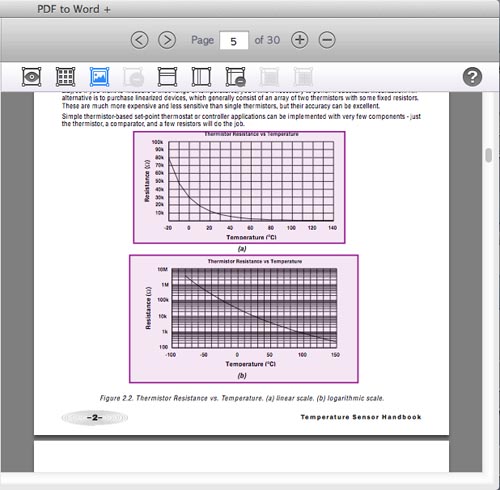This screenshot has width=500, height=490.
Task: Zoom out with the minus button
Action: click(327, 40)
